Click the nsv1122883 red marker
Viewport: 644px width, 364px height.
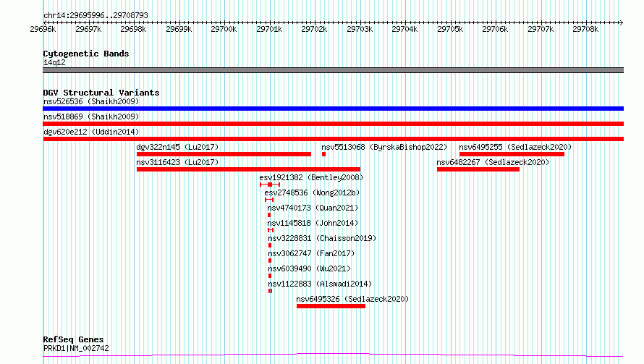tap(270, 291)
